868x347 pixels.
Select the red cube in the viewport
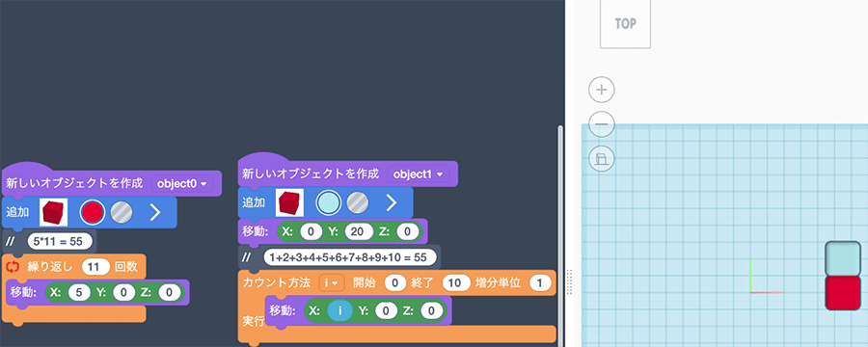843,293
